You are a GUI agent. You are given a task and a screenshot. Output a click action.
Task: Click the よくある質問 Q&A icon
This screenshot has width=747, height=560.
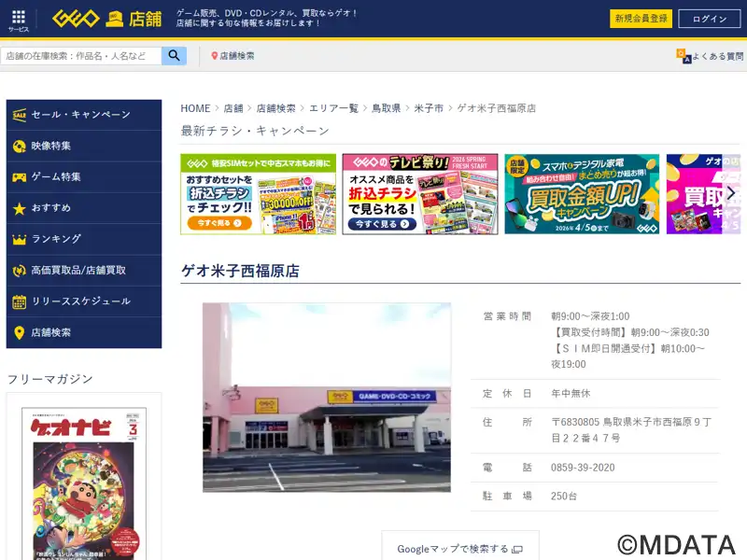coord(684,56)
